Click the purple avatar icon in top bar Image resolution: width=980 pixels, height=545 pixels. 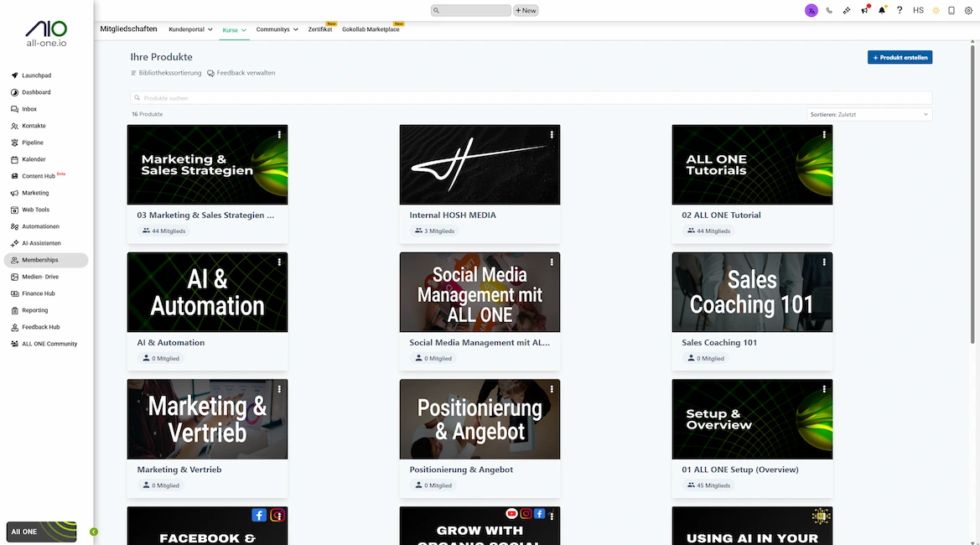[x=811, y=11]
